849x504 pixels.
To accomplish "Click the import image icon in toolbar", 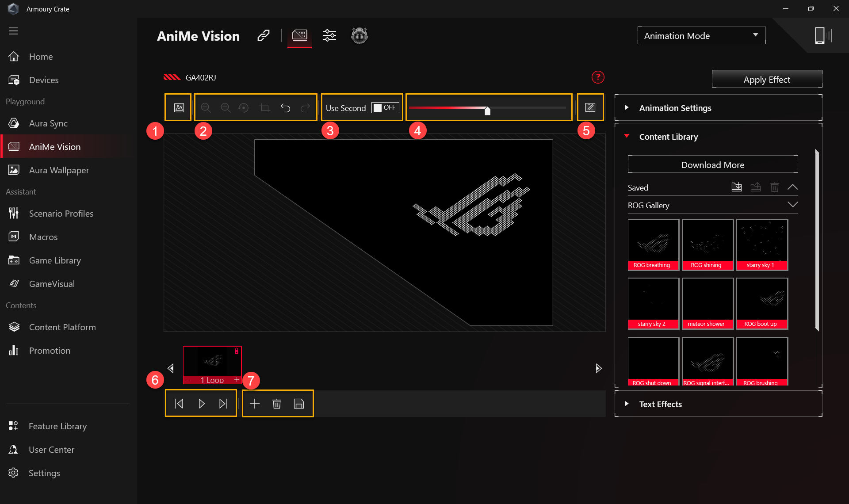I will click(179, 107).
